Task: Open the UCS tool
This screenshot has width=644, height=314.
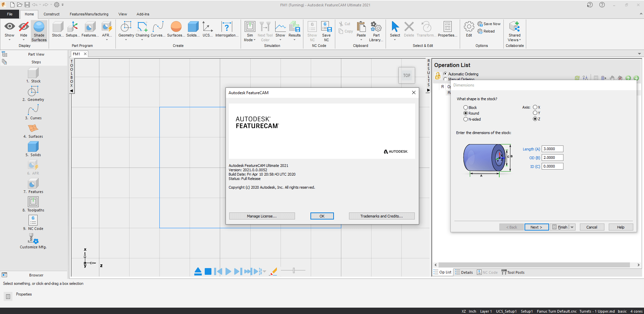Action: [207, 29]
